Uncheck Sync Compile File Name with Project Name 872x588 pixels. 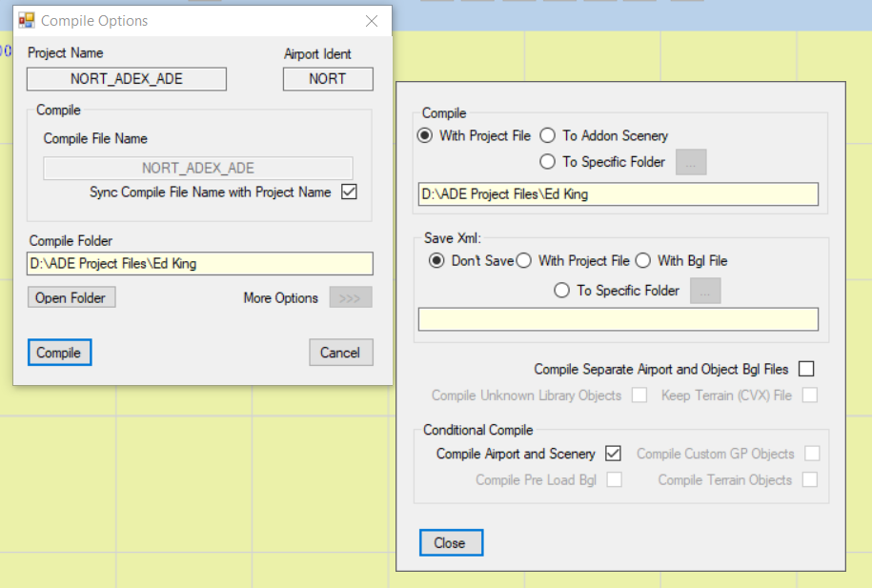349,192
